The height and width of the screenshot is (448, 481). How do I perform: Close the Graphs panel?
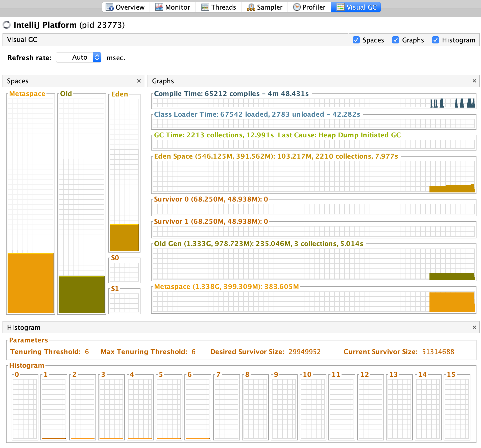click(474, 81)
